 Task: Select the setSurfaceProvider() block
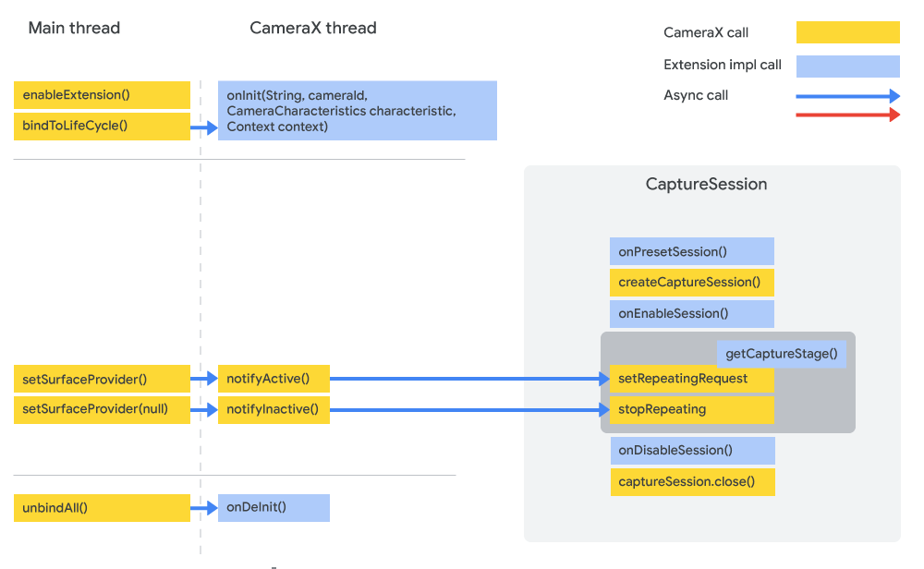pos(102,379)
